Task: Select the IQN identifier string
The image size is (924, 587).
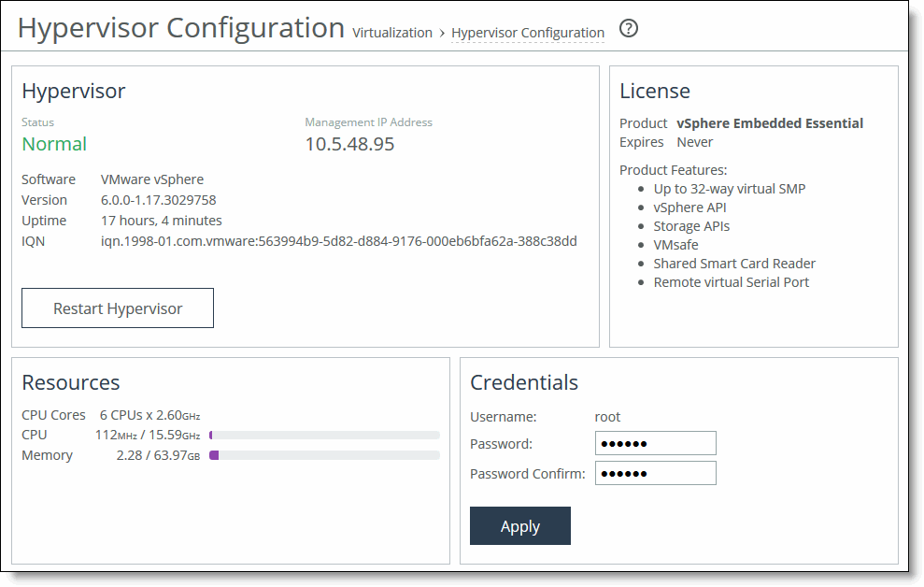Action: tap(339, 242)
